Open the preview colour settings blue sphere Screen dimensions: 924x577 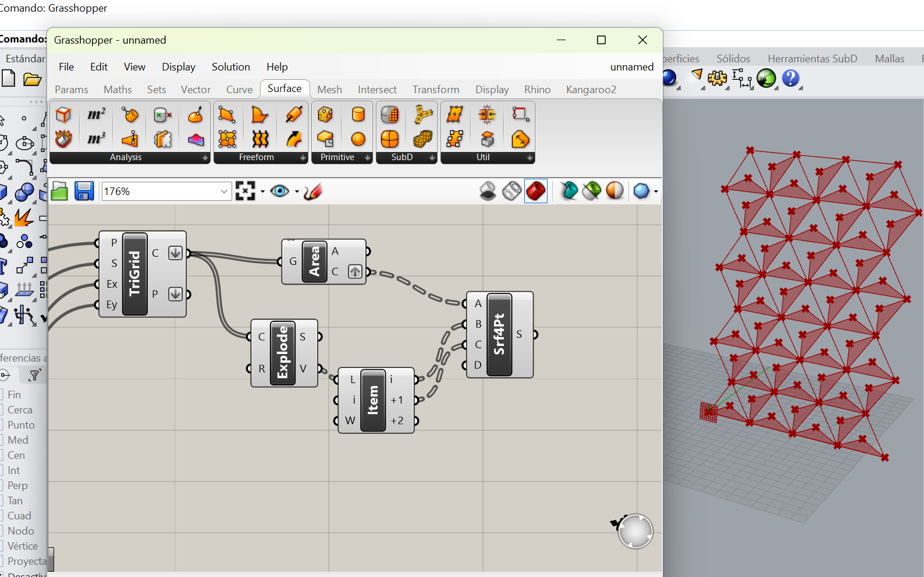coord(641,191)
